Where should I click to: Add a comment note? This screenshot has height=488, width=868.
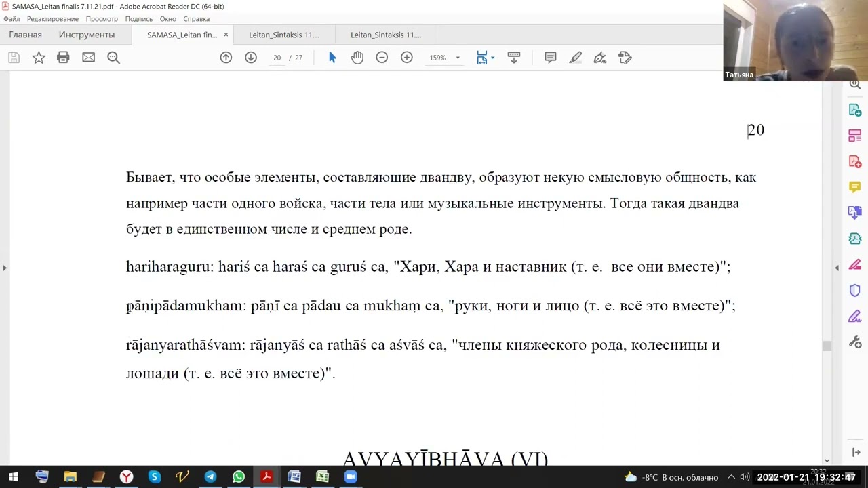pyautogui.click(x=551, y=58)
